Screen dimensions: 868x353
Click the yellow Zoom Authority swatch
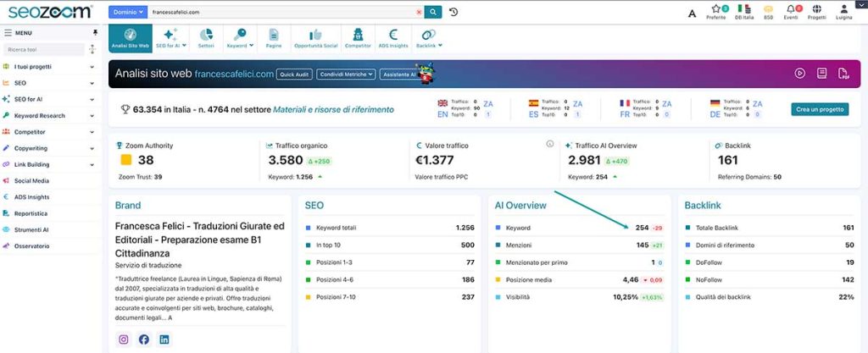(126, 160)
